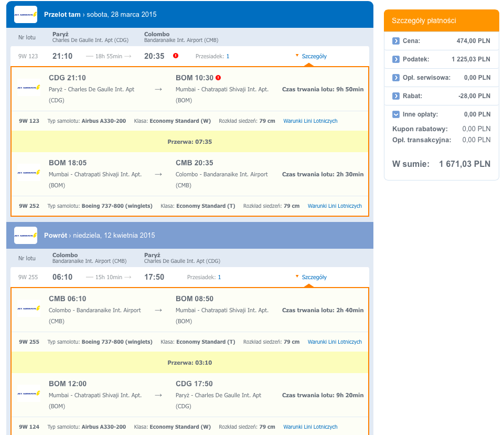Click the Jet Airways logo in Powrót header
This screenshot has height=435, width=504.
(26, 236)
